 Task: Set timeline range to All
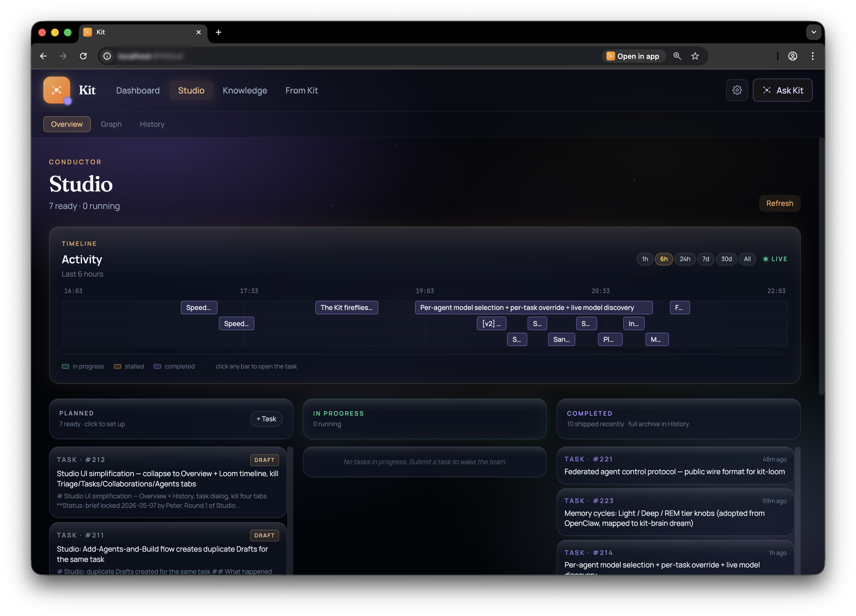coord(747,259)
